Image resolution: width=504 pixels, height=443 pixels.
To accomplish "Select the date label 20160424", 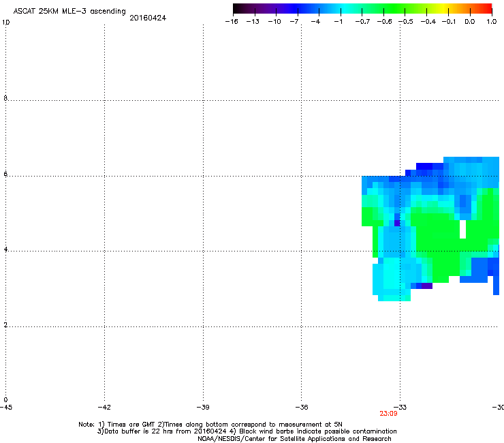I will coord(148,18).
